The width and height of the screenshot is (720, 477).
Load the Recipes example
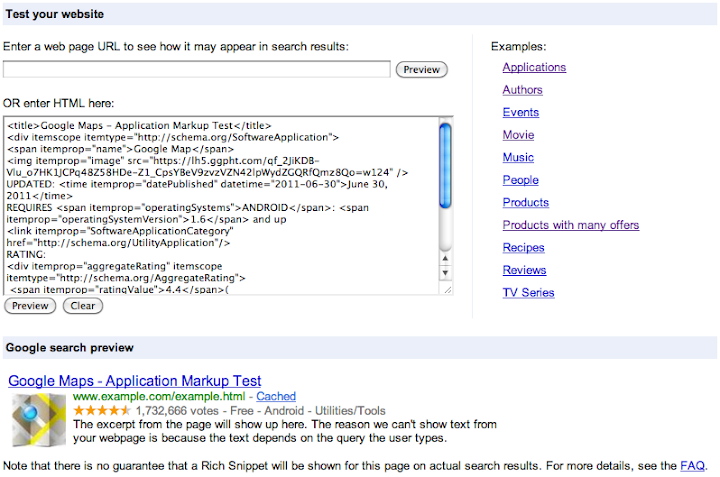click(523, 248)
